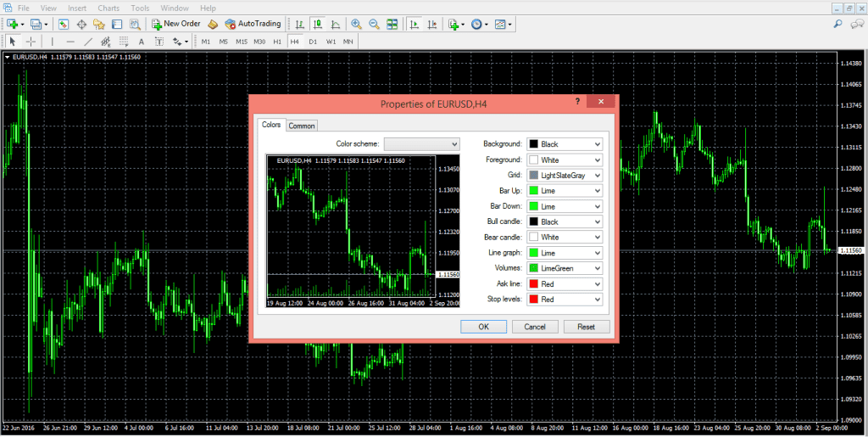Select the arrow cursor tool
Viewport: 868px width, 437px height.
point(14,42)
